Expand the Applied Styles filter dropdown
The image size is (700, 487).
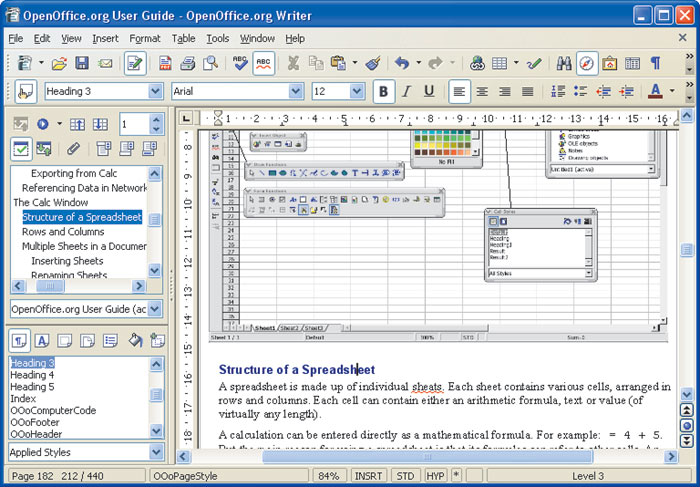[x=155, y=451]
